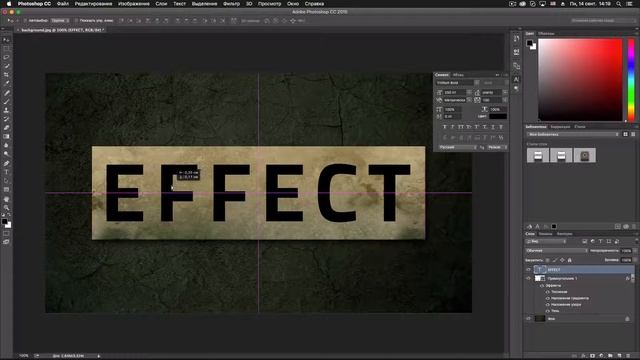Switch to the Абзац tab
The height and width of the screenshot is (360, 640).
tap(458, 75)
